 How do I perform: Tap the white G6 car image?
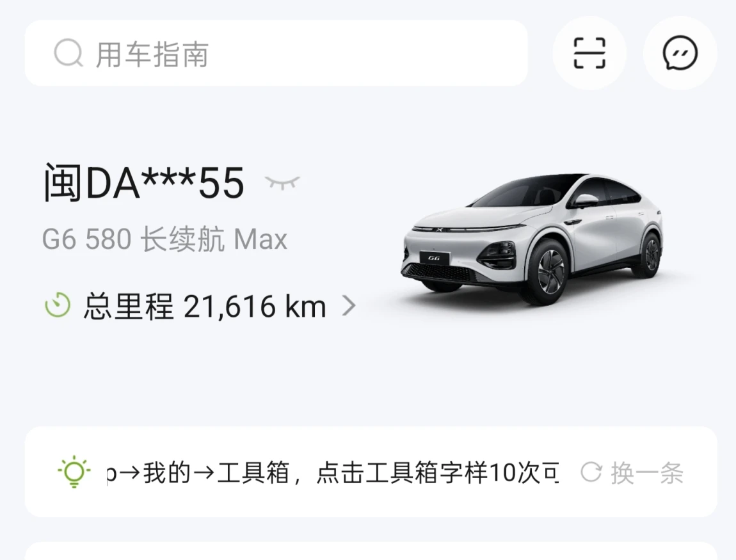(x=532, y=239)
